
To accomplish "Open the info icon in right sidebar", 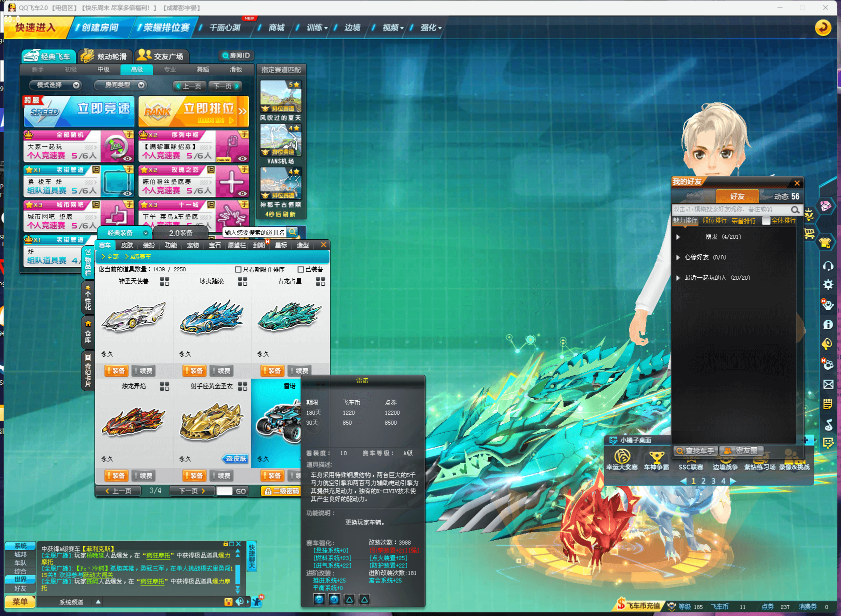I will [x=828, y=325].
